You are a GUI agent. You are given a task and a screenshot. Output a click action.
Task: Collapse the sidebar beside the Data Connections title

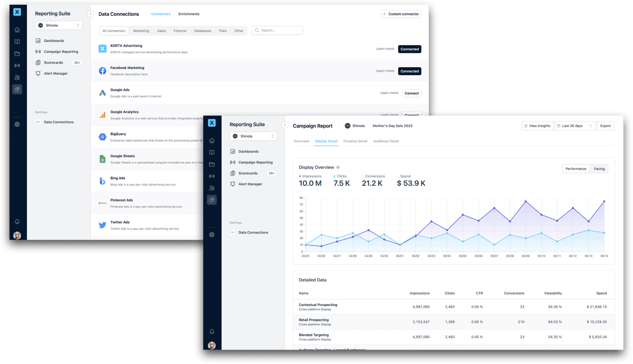91,14
